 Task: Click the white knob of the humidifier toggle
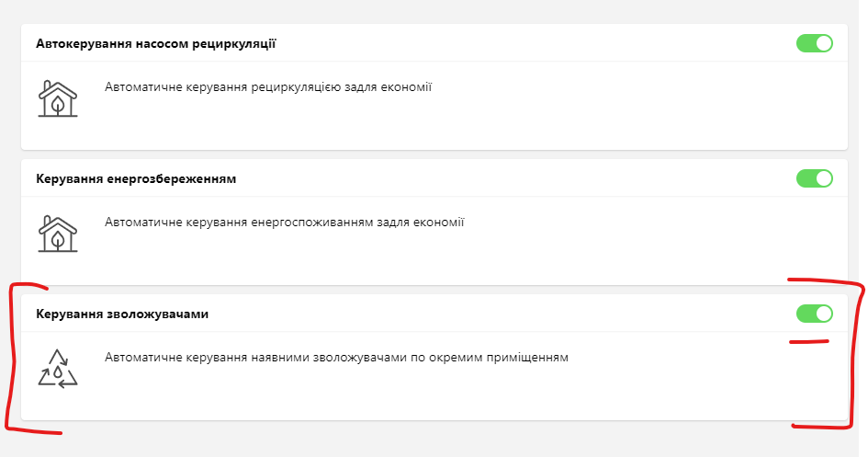[823, 314]
